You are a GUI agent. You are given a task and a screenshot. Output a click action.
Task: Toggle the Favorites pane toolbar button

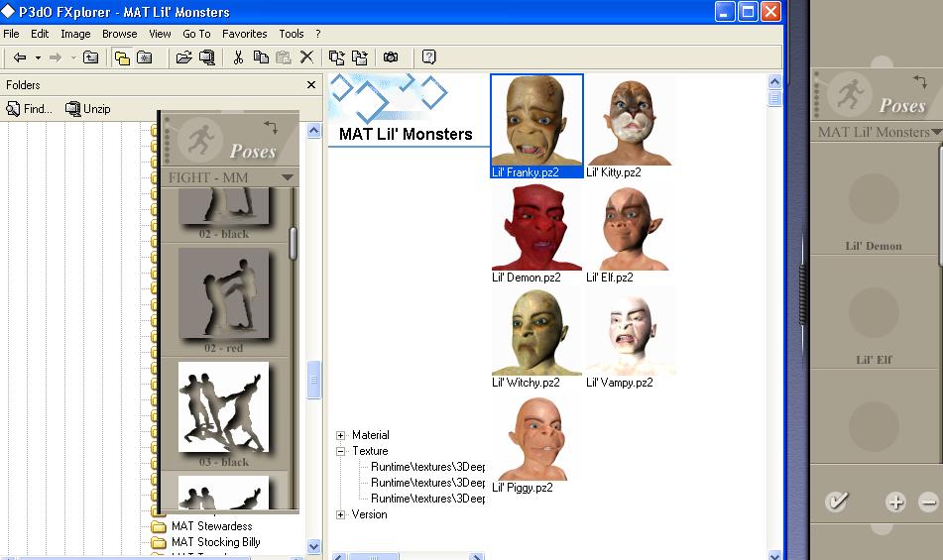(145, 57)
